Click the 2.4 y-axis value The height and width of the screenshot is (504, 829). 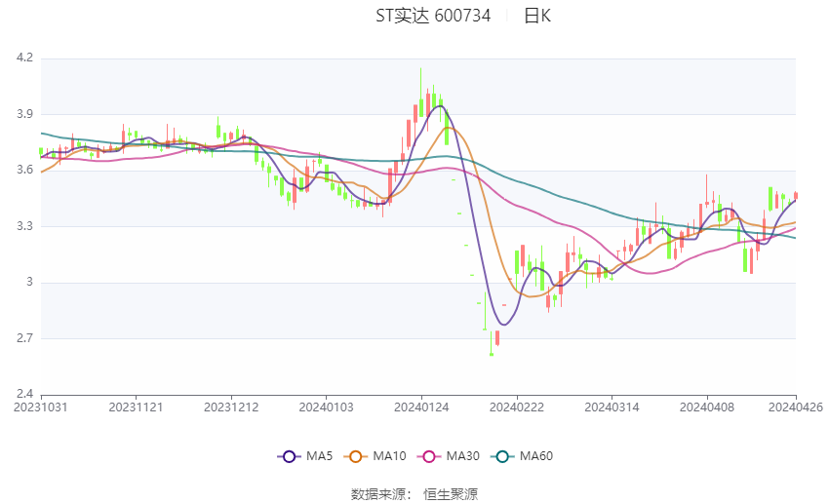coord(24,394)
